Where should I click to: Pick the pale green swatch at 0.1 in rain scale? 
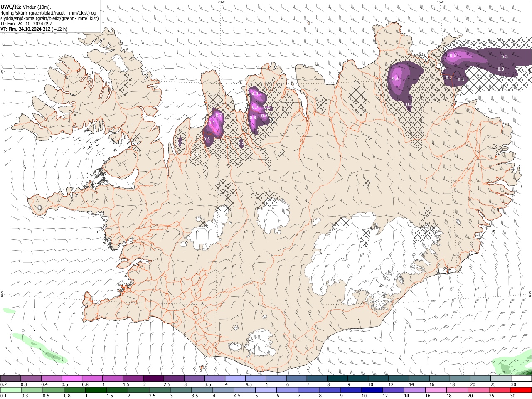(x=10, y=390)
